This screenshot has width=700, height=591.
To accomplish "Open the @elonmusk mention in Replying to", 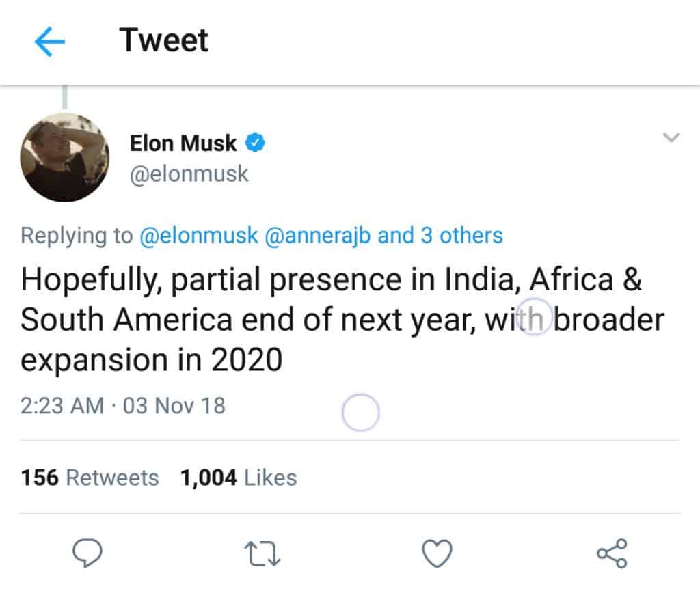I will click(x=199, y=236).
